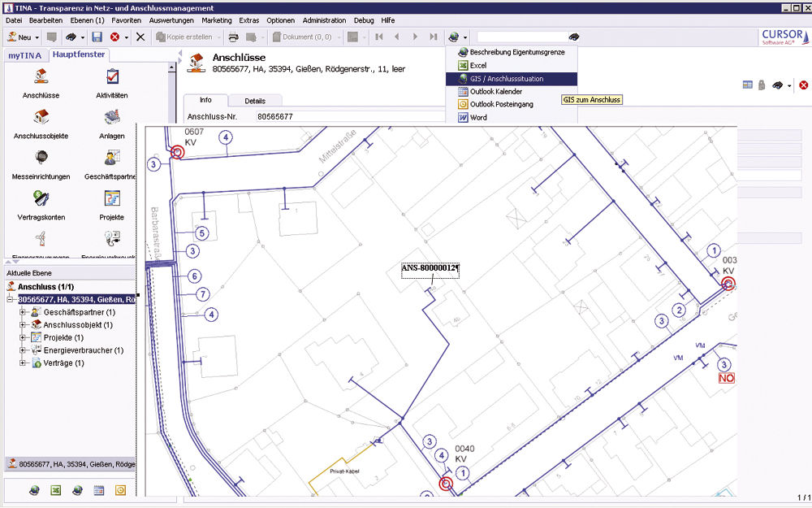
Task: Click the Excel icon in bottom bar
Action: [57, 490]
